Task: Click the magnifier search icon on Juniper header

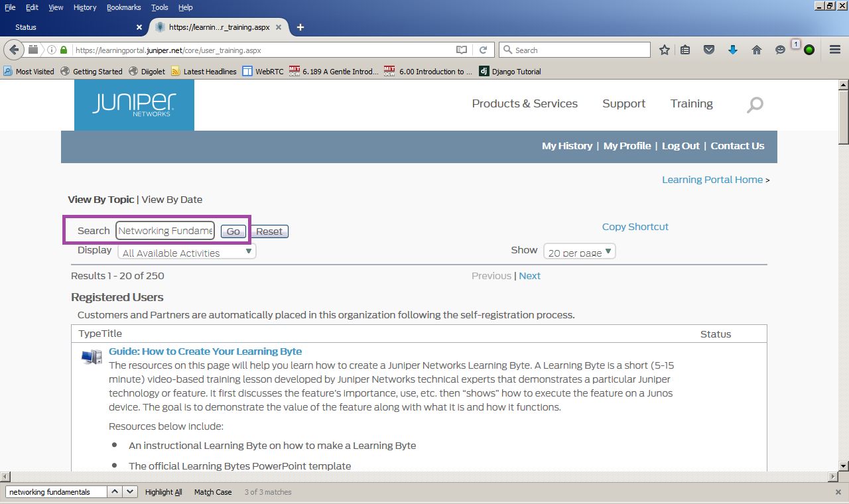Action: click(x=755, y=105)
